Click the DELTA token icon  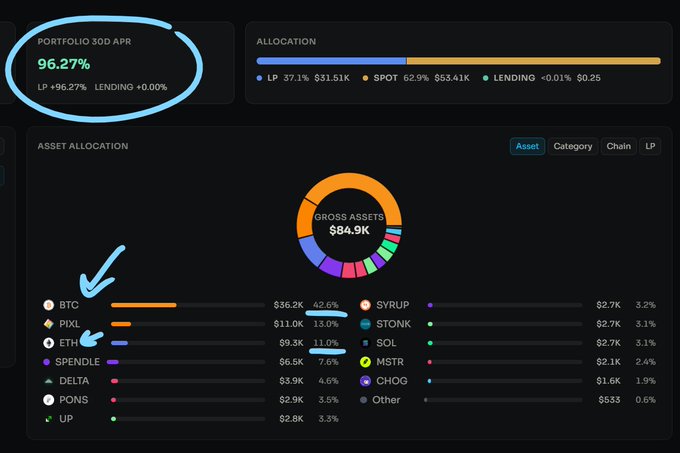tap(49, 381)
